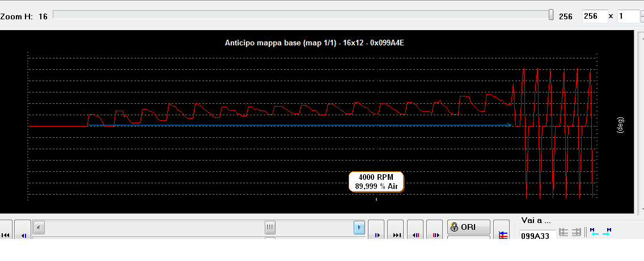This screenshot has height=261, width=644.
Task: Jump to first map button
Action: click(6, 230)
